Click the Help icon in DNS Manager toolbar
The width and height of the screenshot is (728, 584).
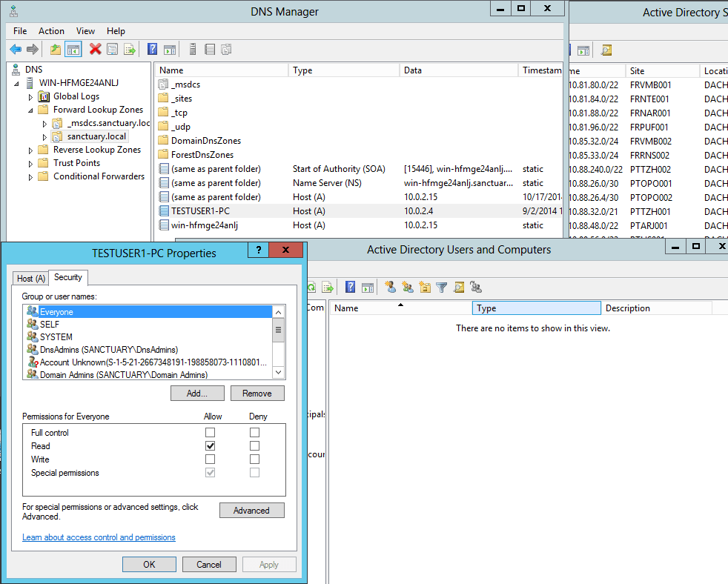153,49
